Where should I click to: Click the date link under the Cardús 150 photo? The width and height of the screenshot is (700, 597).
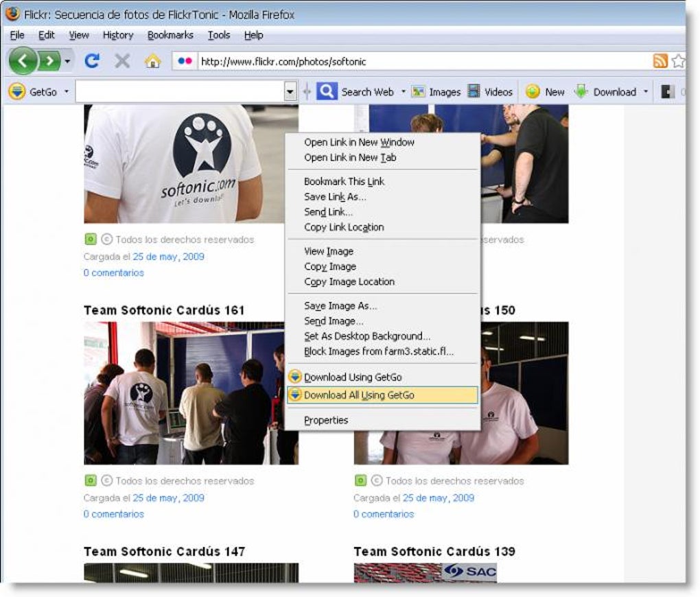(439, 498)
